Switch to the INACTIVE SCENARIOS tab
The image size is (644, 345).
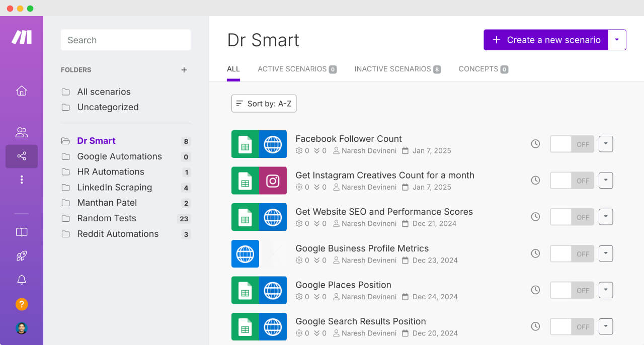[x=397, y=69]
